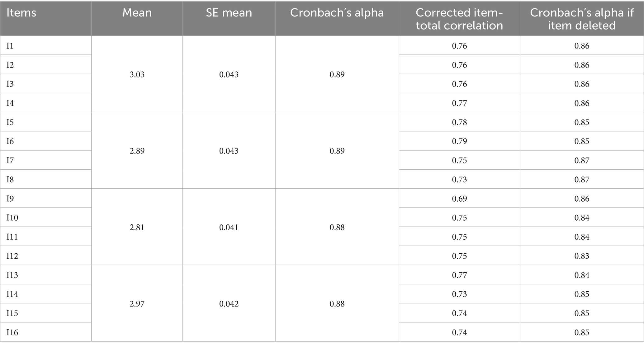The width and height of the screenshot is (644, 347).
Task: Select the SE mean value 0.042
Action: [x=229, y=304]
